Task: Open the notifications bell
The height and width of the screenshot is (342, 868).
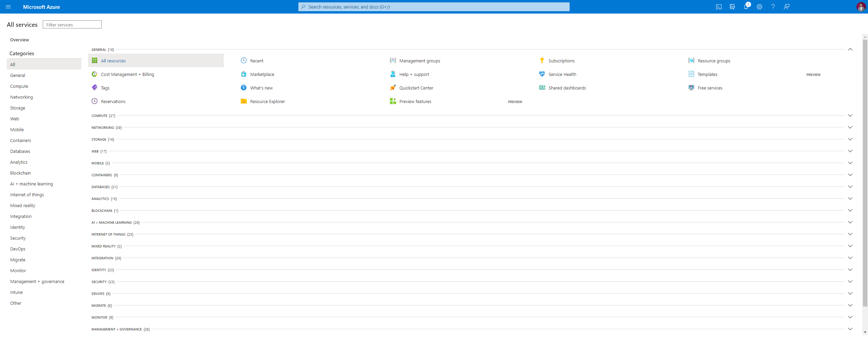Action: click(746, 6)
